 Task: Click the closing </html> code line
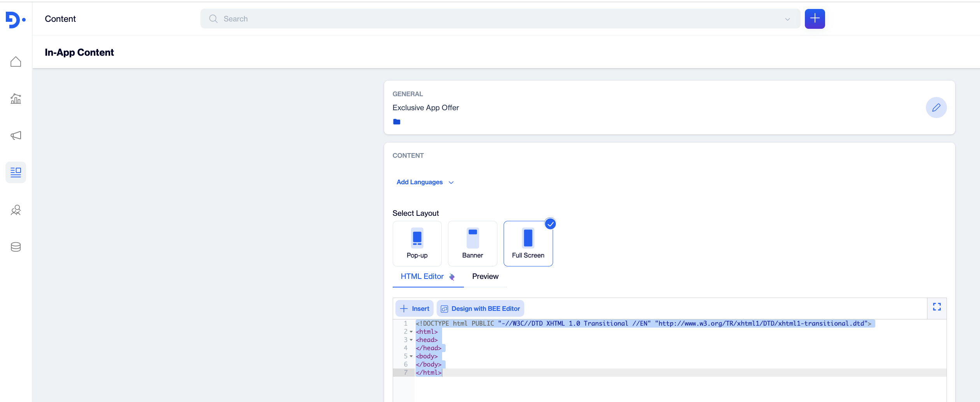429,373
